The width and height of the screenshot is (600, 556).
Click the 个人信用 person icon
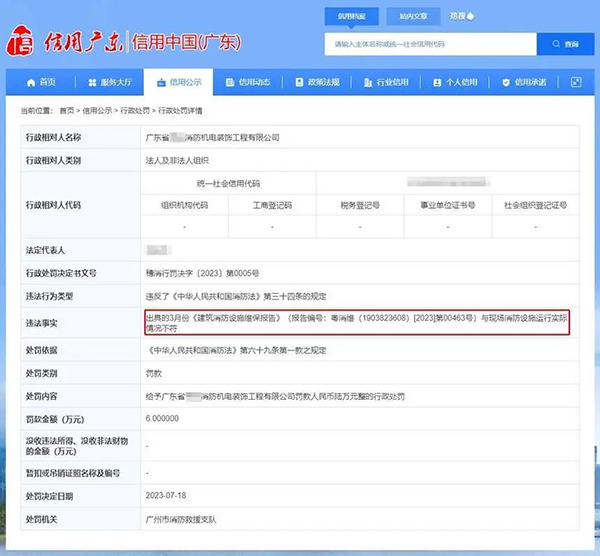437,82
